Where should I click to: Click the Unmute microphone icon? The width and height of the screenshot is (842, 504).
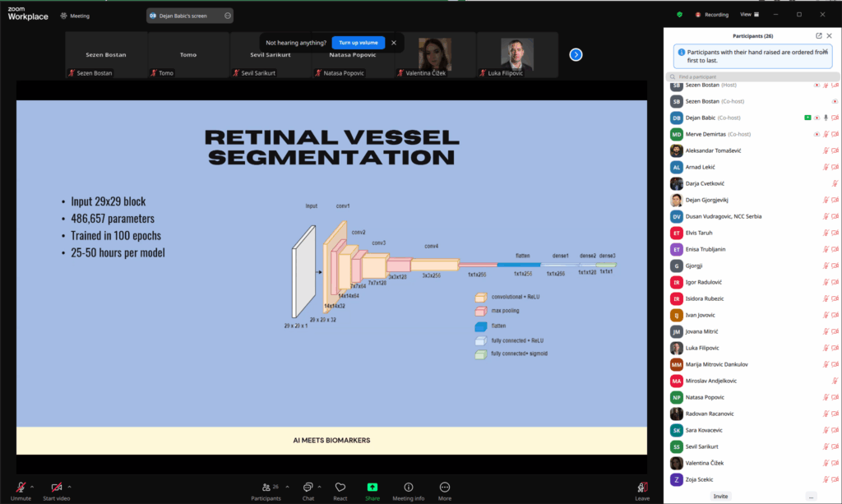click(x=21, y=487)
